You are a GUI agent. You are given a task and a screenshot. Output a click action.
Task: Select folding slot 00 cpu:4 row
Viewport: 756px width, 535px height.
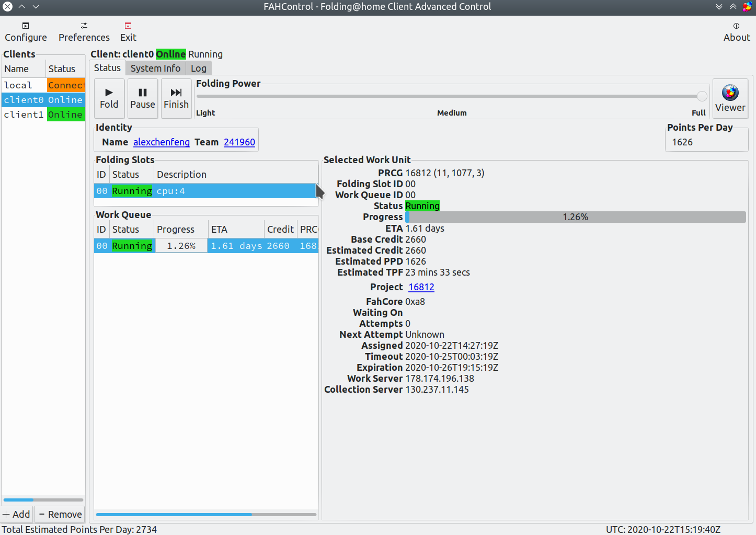click(x=206, y=191)
